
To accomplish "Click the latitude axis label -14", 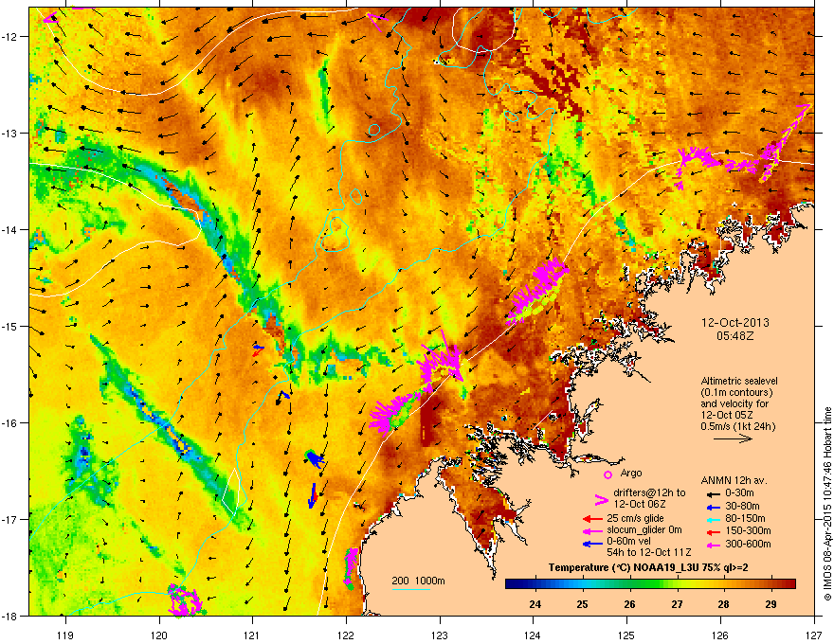I will coord(9,230).
